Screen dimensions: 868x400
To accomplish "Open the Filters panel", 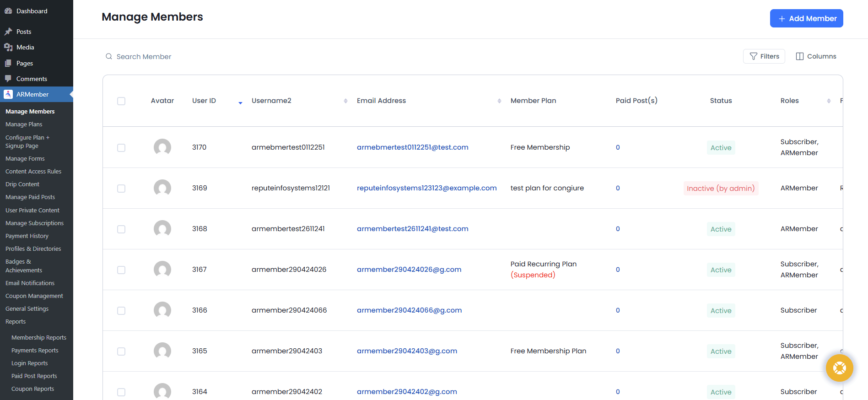I will [x=764, y=56].
